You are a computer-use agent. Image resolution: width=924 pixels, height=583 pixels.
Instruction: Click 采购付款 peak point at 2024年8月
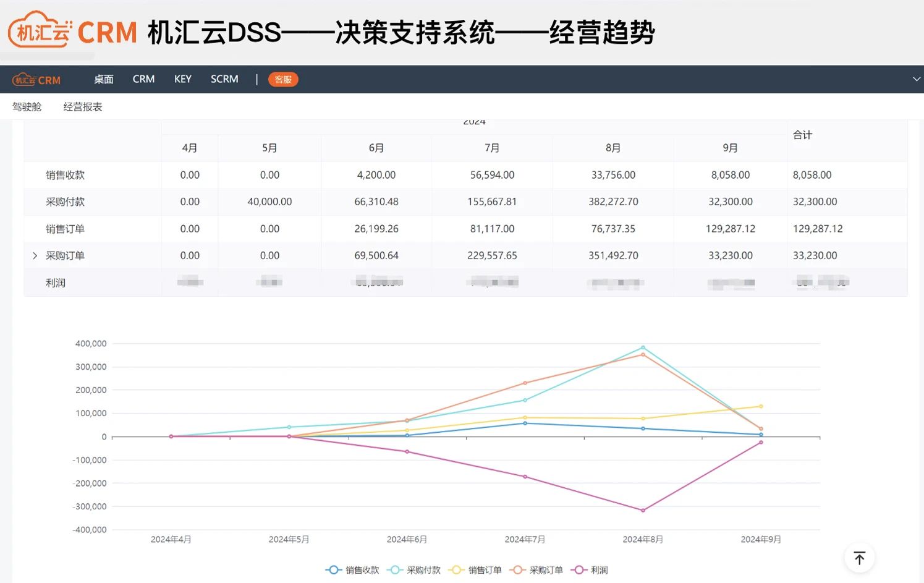[x=643, y=347]
